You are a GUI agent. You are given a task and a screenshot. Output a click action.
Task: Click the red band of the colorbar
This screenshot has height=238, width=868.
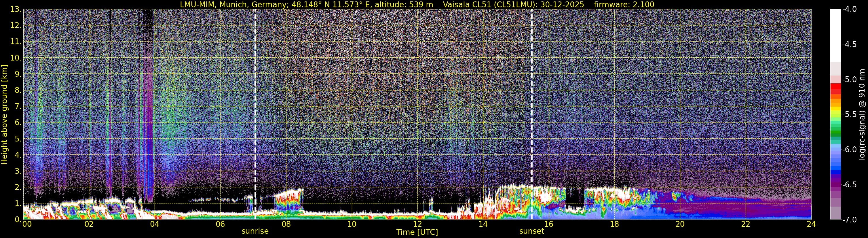[835, 89]
